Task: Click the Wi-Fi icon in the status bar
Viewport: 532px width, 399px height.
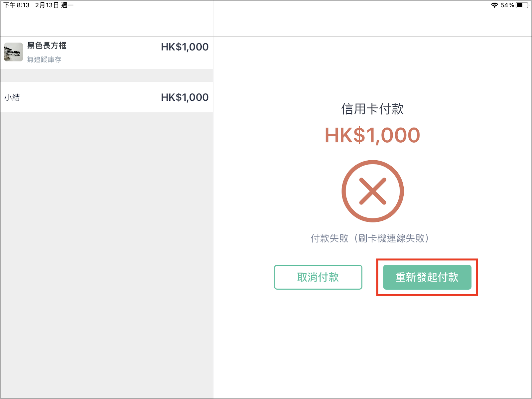Action: (x=494, y=5)
